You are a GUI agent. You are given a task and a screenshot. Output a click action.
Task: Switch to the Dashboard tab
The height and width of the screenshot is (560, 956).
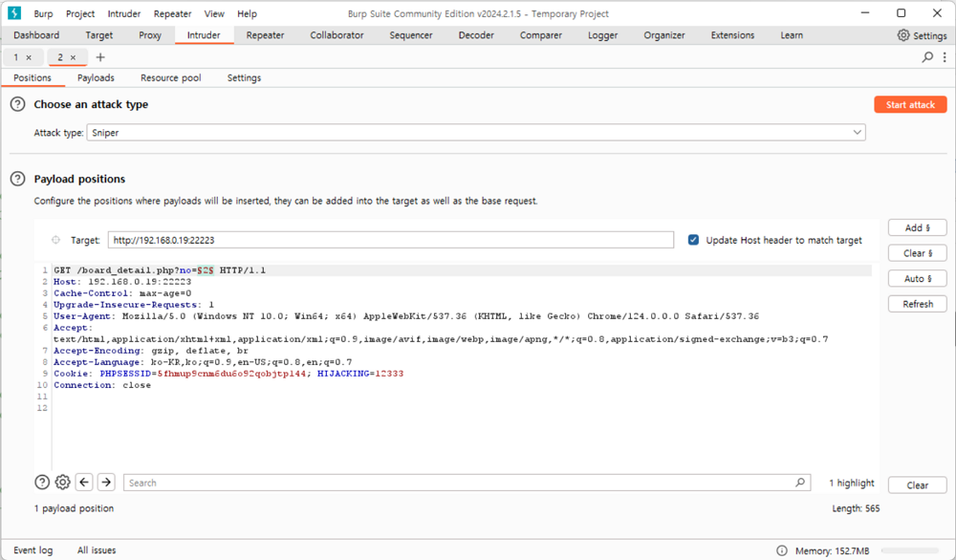36,35
